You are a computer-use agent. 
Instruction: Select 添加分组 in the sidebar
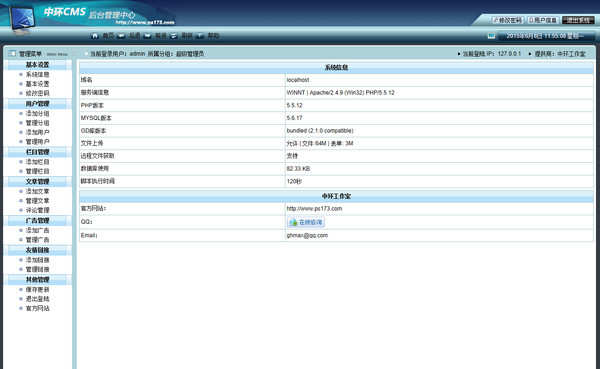(38, 114)
